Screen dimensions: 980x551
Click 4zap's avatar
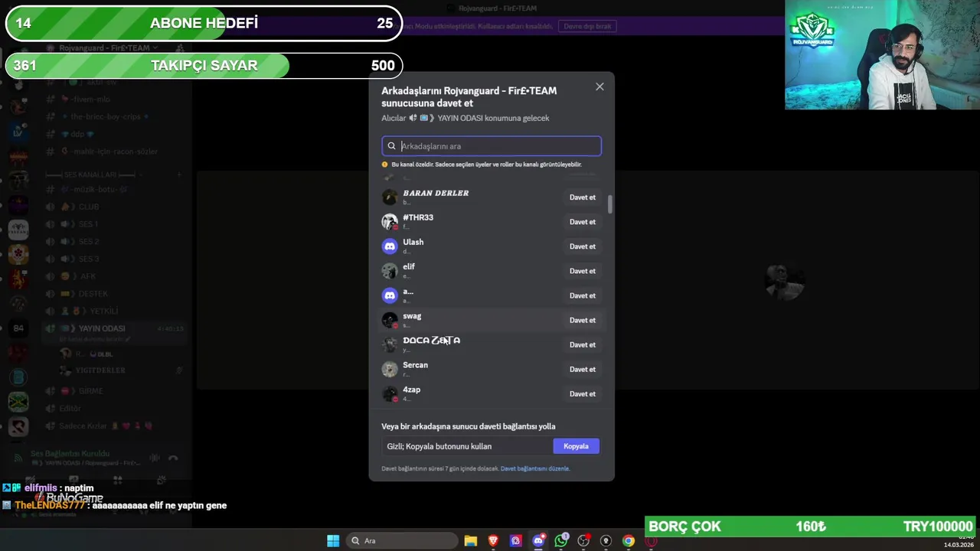390,393
